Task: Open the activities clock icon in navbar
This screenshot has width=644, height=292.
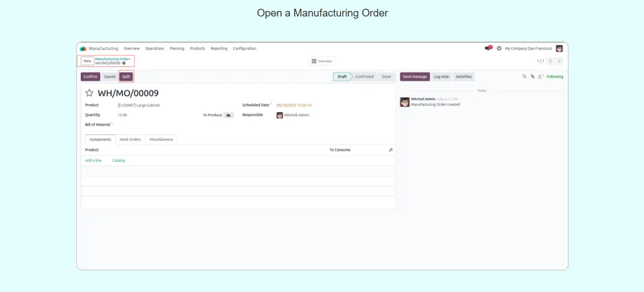Action: (x=499, y=48)
